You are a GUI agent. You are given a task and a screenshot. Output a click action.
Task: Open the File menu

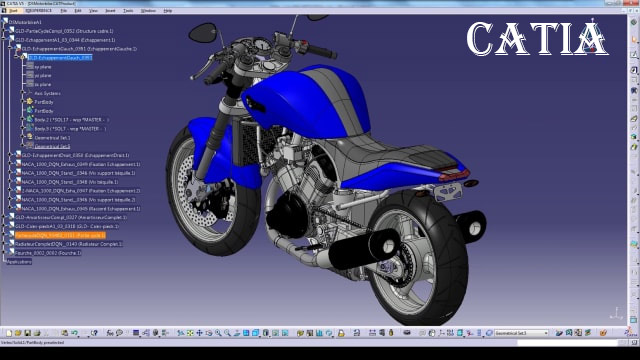point(64,11)
